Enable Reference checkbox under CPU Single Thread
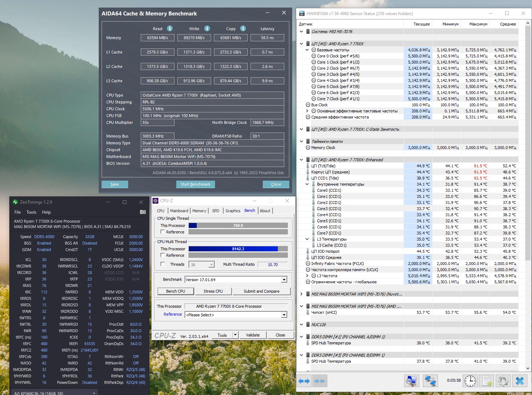Image resolution: width=532 pixels, height=395 pixels. tap(163, 232)
